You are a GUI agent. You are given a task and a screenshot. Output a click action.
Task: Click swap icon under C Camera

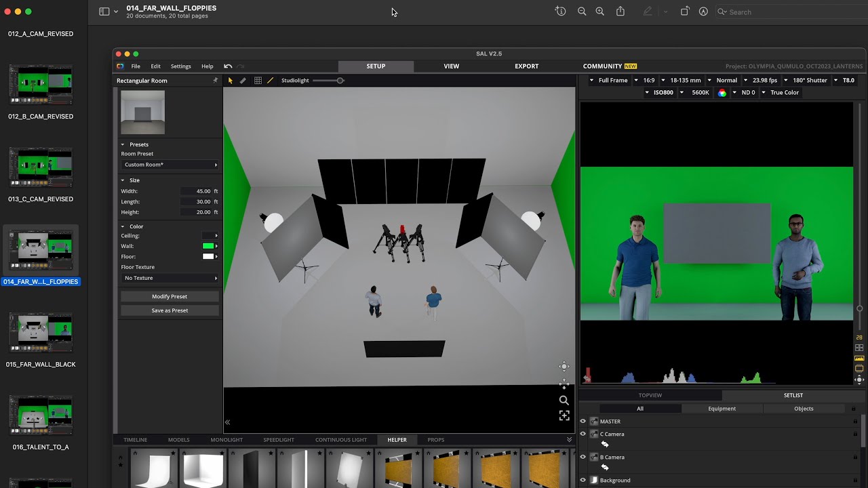[605, 445]
